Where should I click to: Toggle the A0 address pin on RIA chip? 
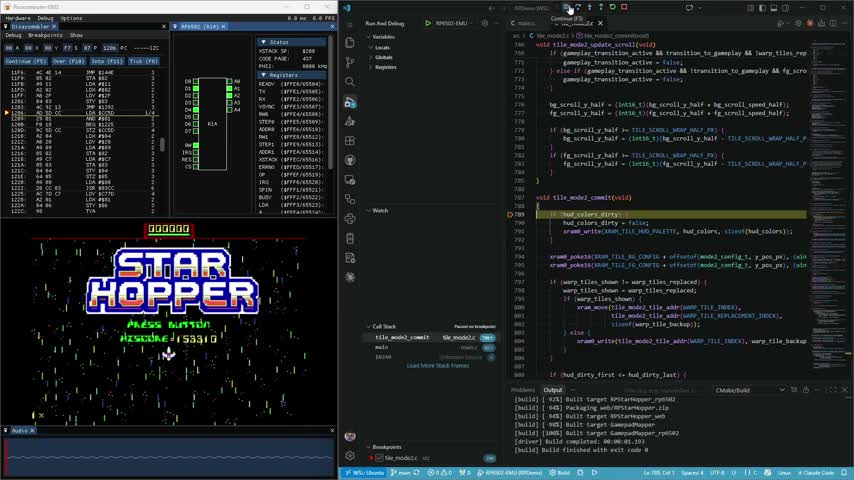click(229, 82)
